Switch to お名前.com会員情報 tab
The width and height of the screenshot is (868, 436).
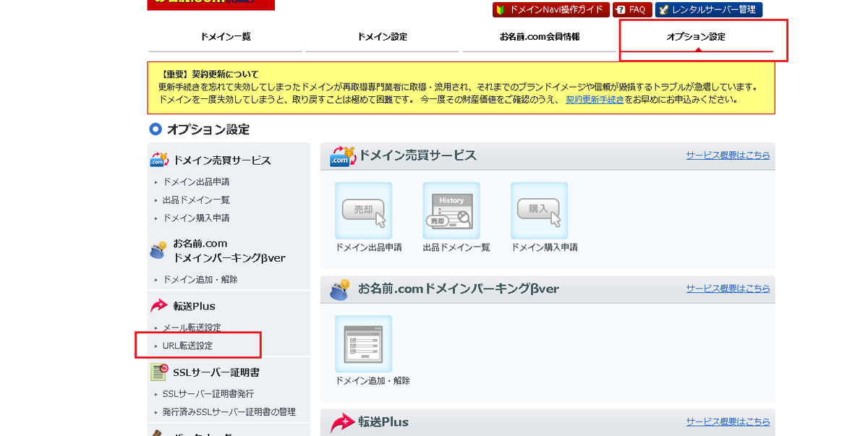click(539, 37)
